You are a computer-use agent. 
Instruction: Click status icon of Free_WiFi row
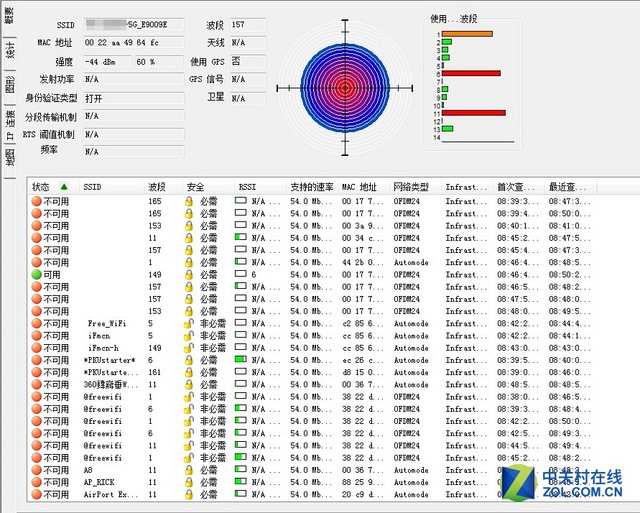click(37, 324)
